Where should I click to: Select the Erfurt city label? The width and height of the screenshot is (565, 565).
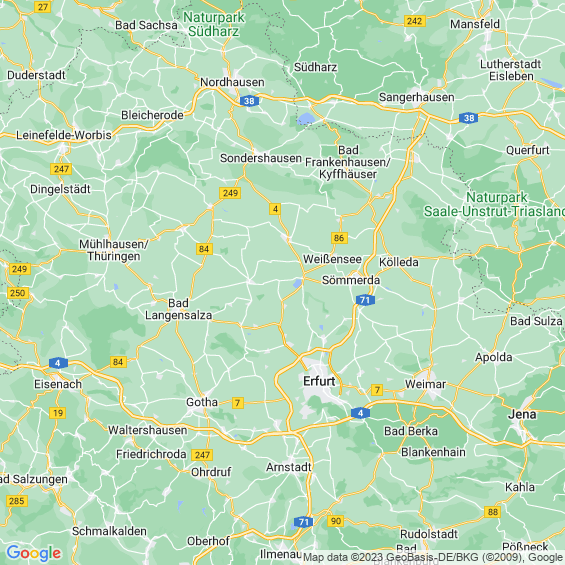click(x=319, y=381)
